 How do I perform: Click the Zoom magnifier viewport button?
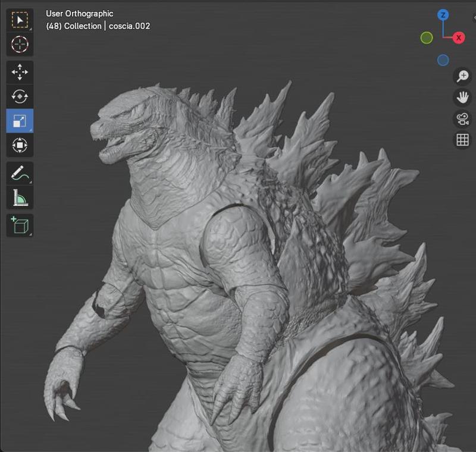click(x=462, y=77)
